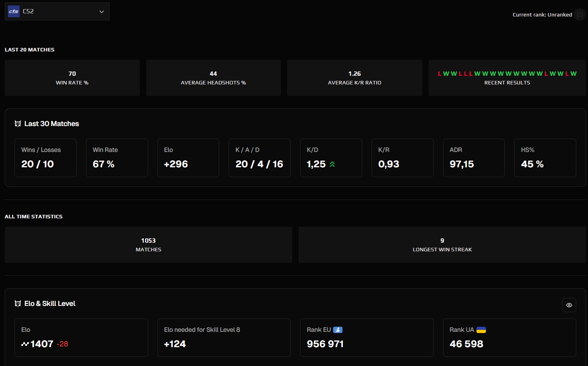This screenshot has height=366, width=588.
Task: Open the Rank UA 46 598 ranking
Action: (467, 344)
